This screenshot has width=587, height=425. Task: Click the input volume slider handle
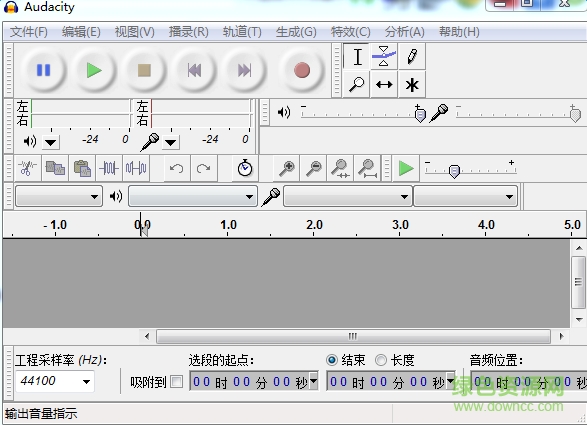point(575,114)
